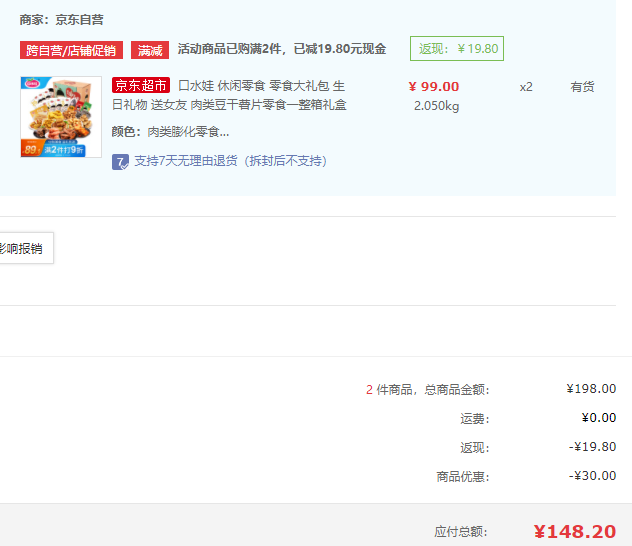
Task: Click the 应付总额 label
Action: coord(461,532)
